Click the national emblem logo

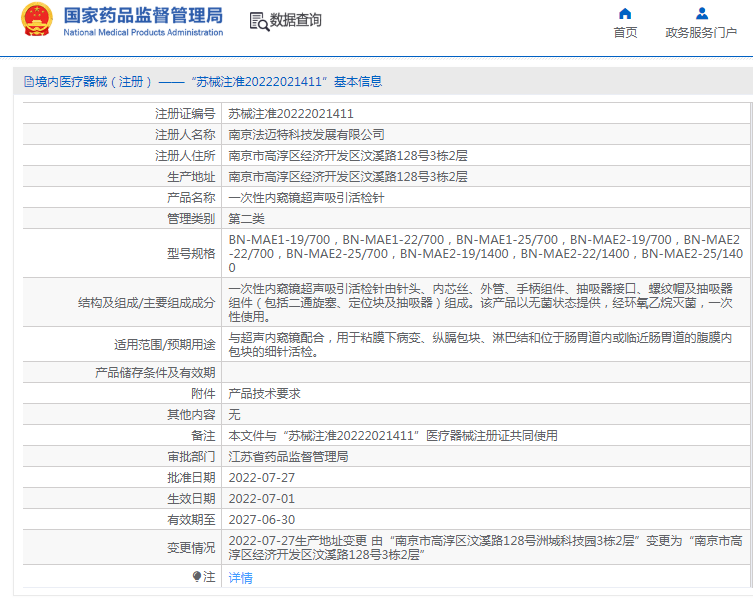36,20
